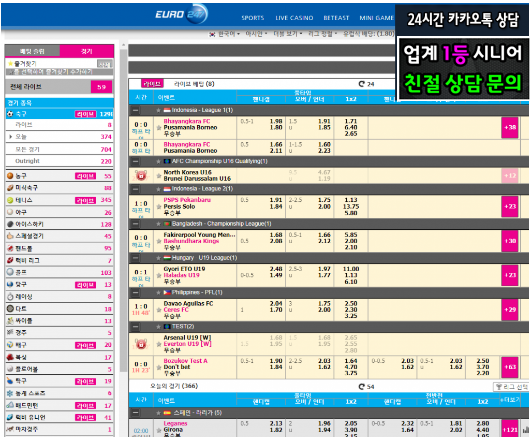Collapse the AFC Championship U16 Qualifying section
531x437 pixels.
click(135, 161)
